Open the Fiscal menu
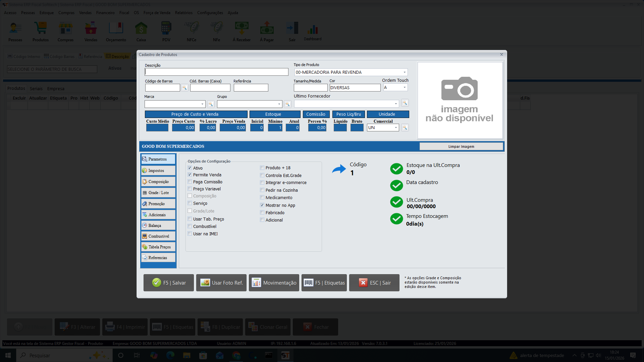The width and height of the screenshot is (644, 362). tap(124, 12)
